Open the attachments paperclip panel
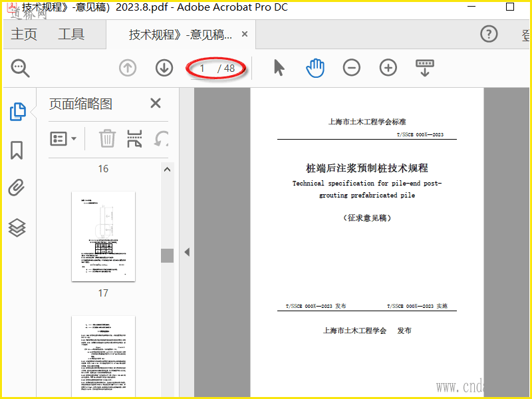This screenshot has height=399, width=532. click(x=17, y=188)
